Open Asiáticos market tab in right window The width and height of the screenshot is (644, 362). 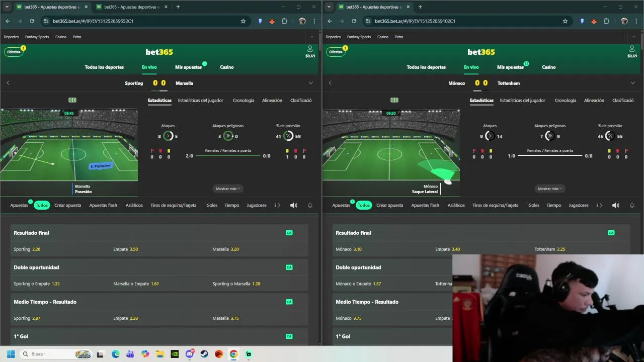[456, 205]
